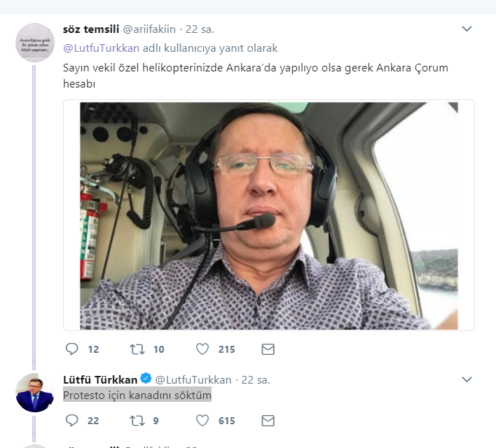Open the @LutfuTurkkan mention link
The height and width of the screenshot is (448, 496).
pos(101,48)
